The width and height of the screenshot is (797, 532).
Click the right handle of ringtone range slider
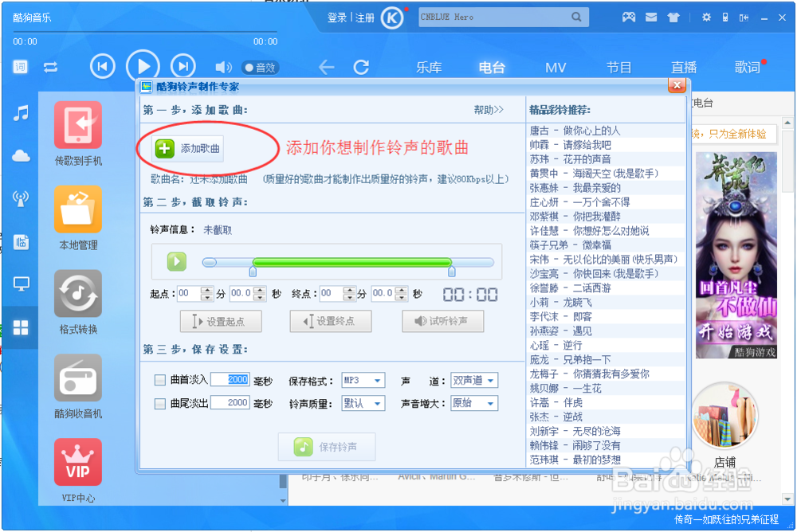[x=451, y=272]
